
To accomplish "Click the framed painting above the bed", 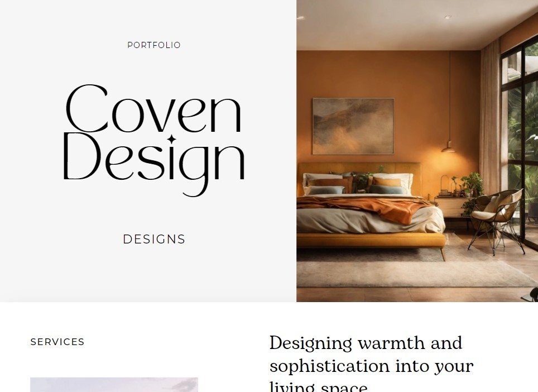I will click(x=353, y=126).
